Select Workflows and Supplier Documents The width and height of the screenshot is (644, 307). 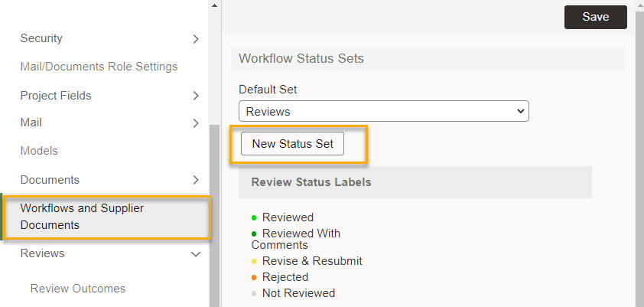[107, 217]
